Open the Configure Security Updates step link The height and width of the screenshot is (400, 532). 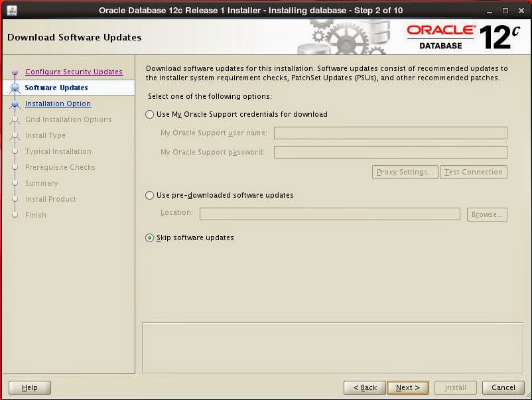[74, 72]
